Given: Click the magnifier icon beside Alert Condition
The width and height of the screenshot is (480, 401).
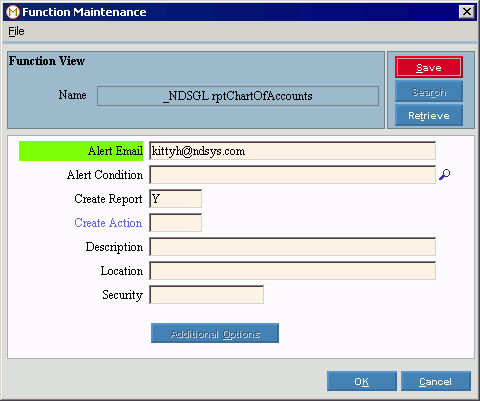Looking at the screenshot, I should pos(444,174).
